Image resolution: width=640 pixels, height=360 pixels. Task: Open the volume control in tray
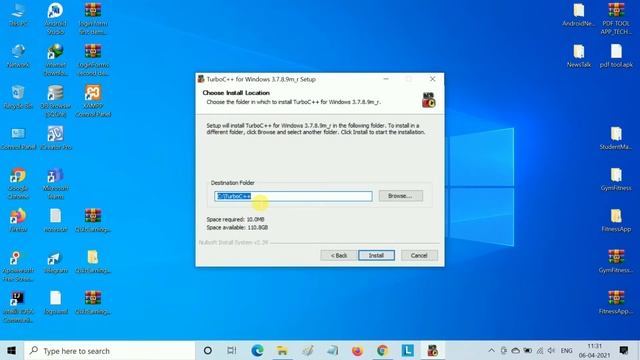click(551, 351)
